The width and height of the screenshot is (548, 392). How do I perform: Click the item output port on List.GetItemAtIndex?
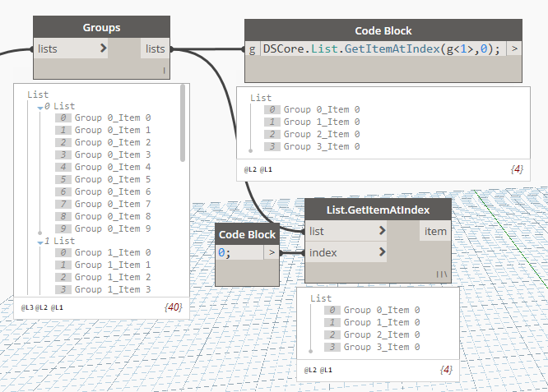pos(435,231)
